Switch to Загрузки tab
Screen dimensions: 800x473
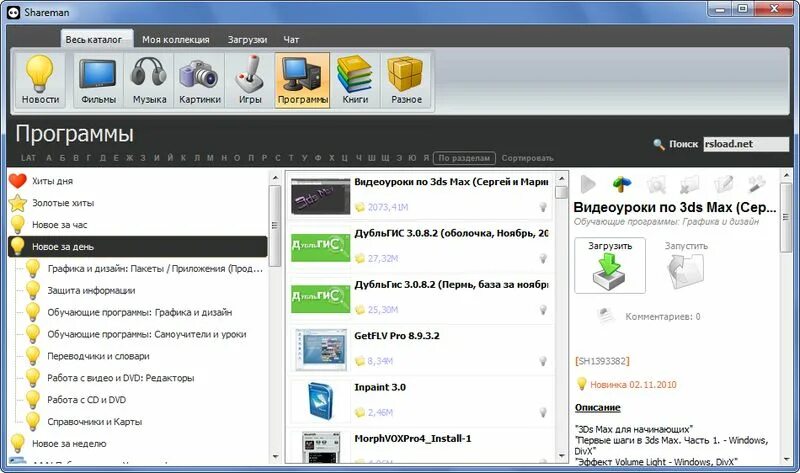click(x=247, y=39)
